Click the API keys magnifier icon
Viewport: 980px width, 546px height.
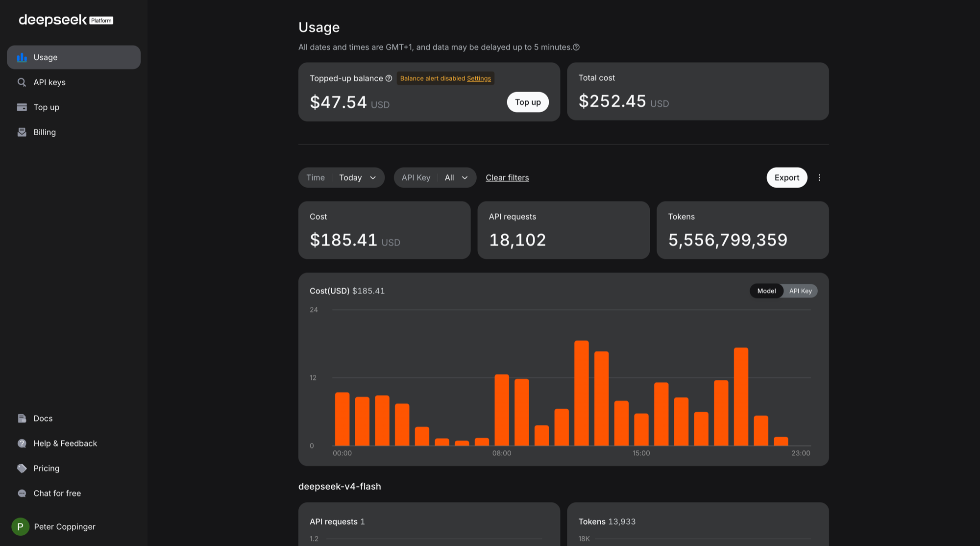click(x=22, y=82)
